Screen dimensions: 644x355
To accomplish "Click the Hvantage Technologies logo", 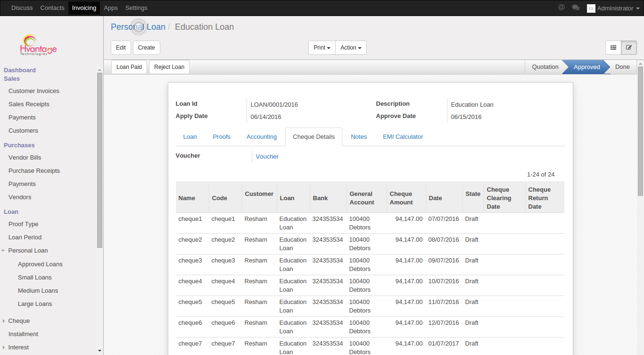I will click(x=39, y=45).
